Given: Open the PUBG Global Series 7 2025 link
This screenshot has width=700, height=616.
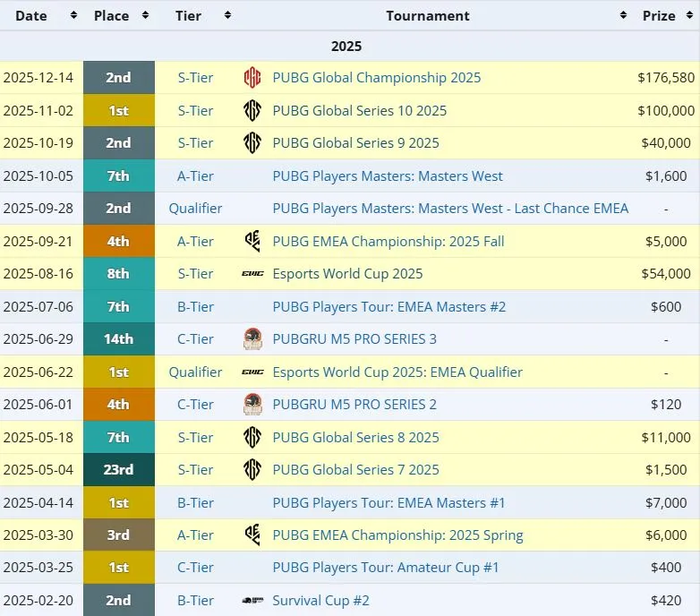Looking at the screenshot, I should point(355,469).
